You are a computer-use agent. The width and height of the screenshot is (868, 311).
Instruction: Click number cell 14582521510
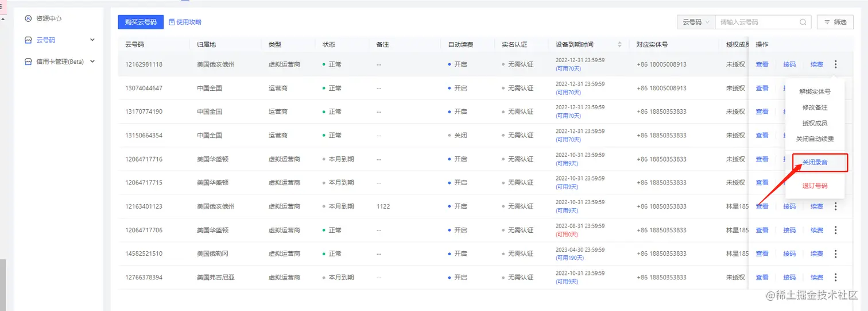[x=144, y=254]
